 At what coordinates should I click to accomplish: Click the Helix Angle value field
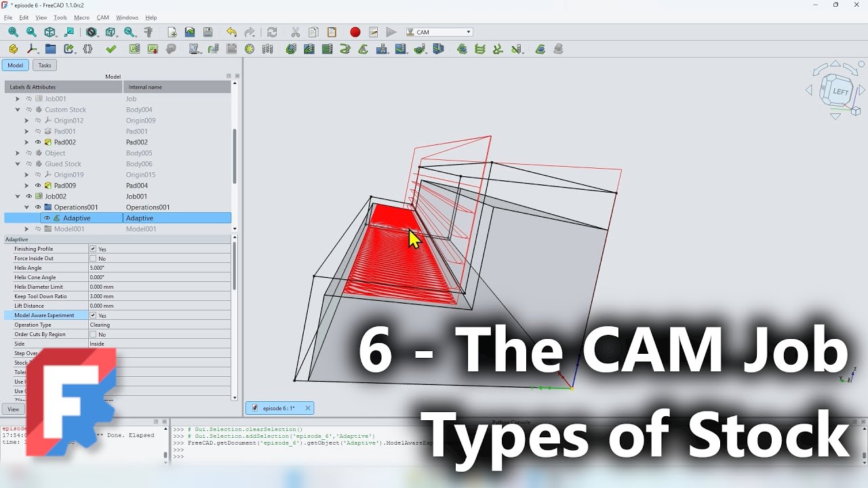click(x=159, y=268)
